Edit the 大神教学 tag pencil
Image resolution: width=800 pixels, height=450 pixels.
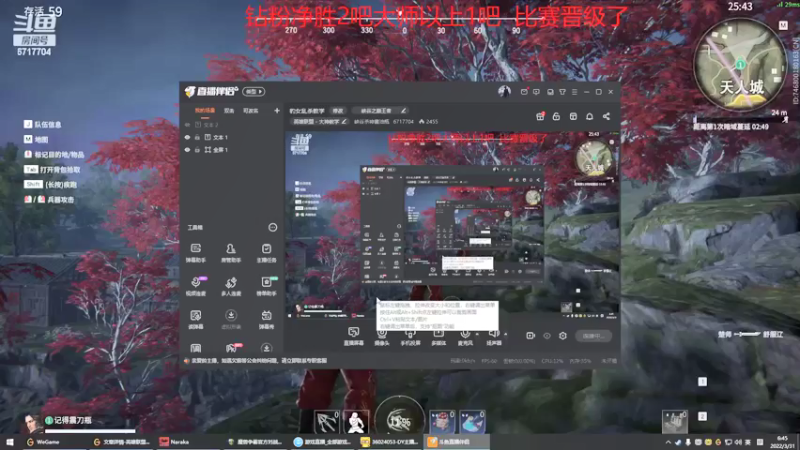click(x=344, y=122)
